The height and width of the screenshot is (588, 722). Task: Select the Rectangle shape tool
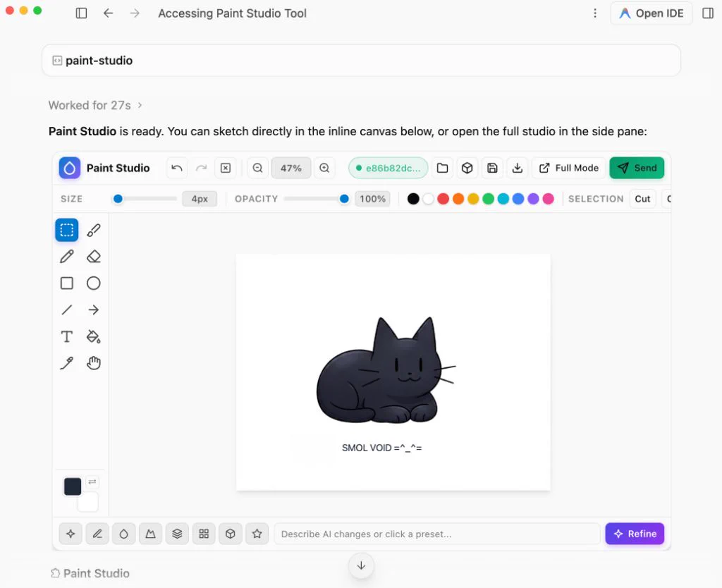[x=67, y=283]
